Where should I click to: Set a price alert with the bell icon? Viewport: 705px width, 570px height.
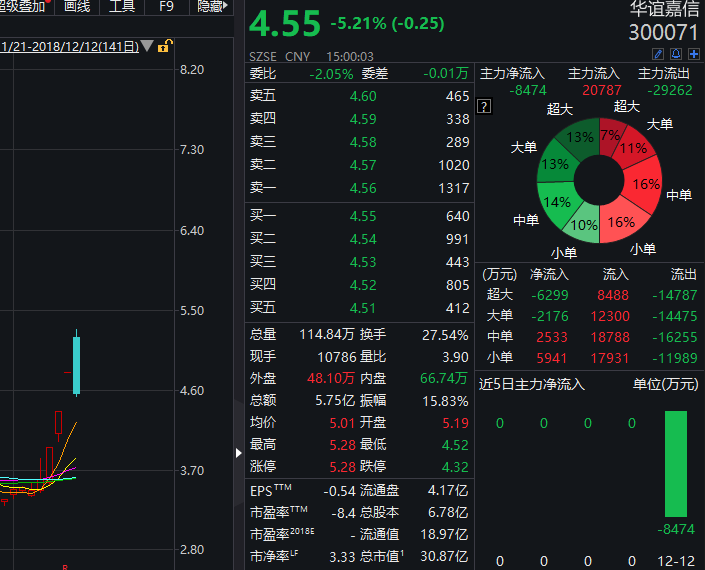click(x=677, y=54)
